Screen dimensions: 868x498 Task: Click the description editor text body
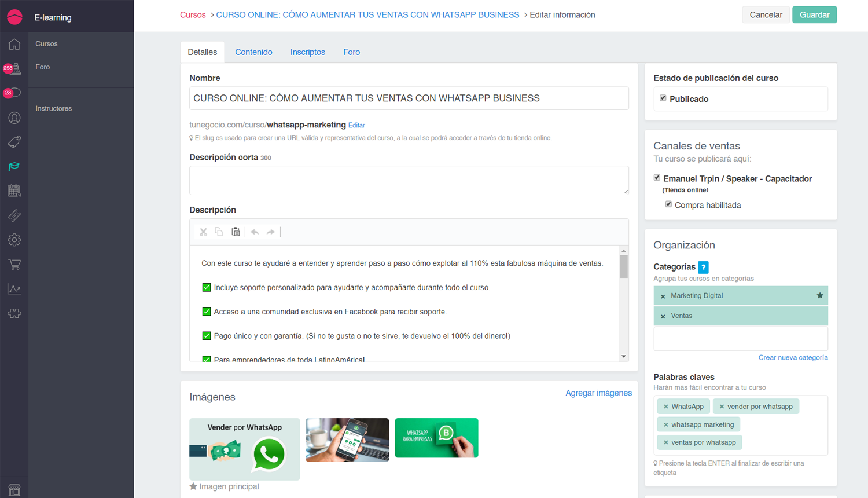coord(404,304)
